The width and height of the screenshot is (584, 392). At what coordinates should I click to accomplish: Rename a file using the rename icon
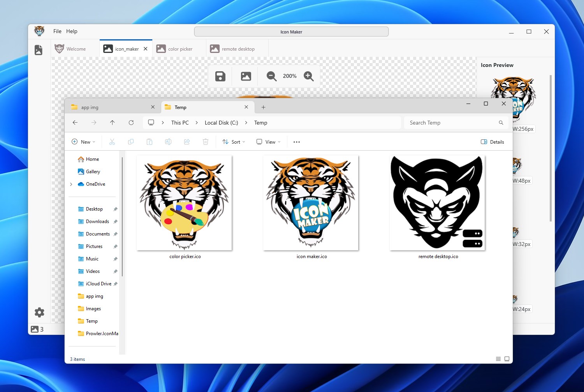(x=168, y=142)
